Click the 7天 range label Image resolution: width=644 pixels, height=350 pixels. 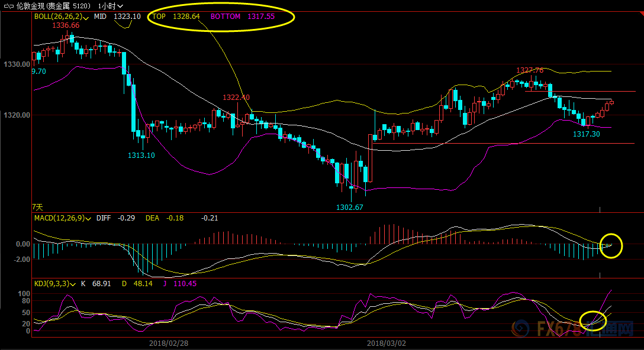tap(37, 207)
